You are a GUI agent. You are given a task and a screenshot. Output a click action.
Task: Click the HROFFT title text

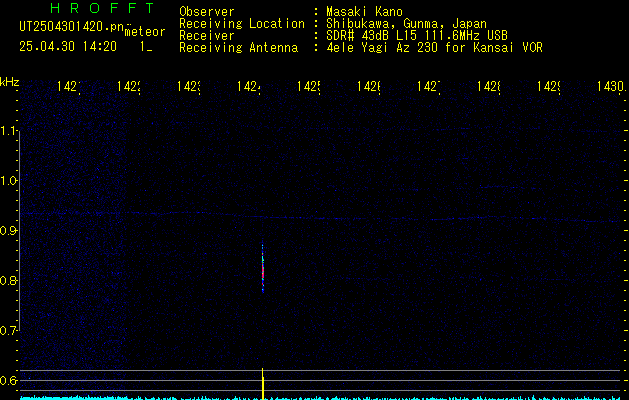tap(102, 8)
